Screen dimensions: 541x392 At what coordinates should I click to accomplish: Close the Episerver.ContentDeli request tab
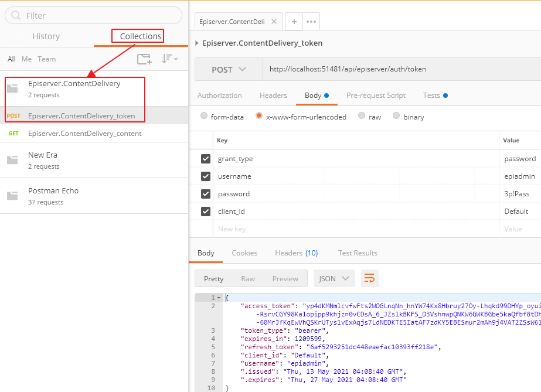tap(274, 21)
